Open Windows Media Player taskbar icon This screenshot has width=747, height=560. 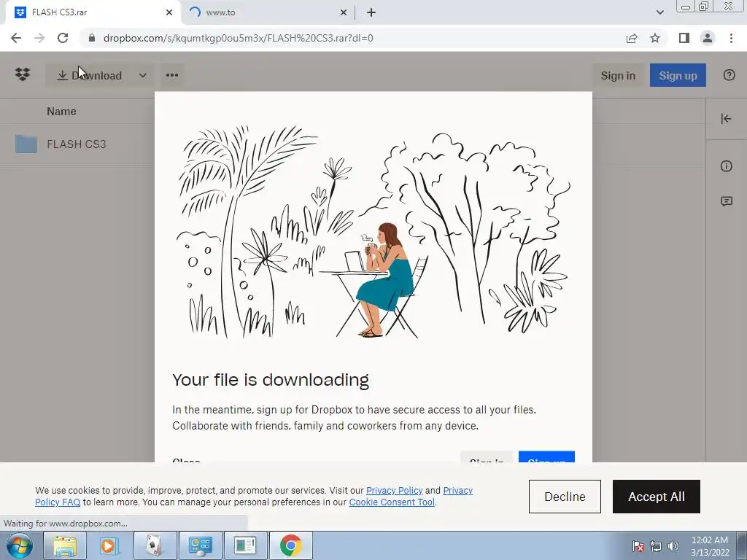point(109,545)
